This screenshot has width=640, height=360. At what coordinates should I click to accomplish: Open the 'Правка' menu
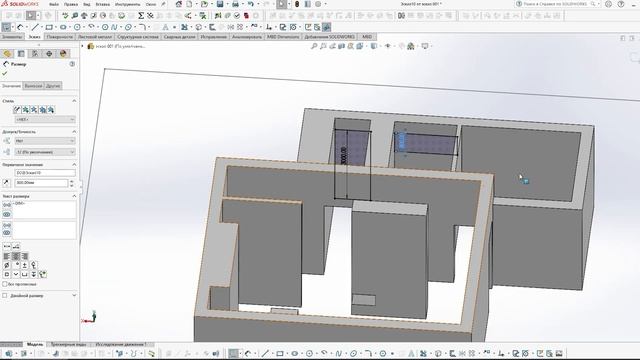tap(71, 4)
